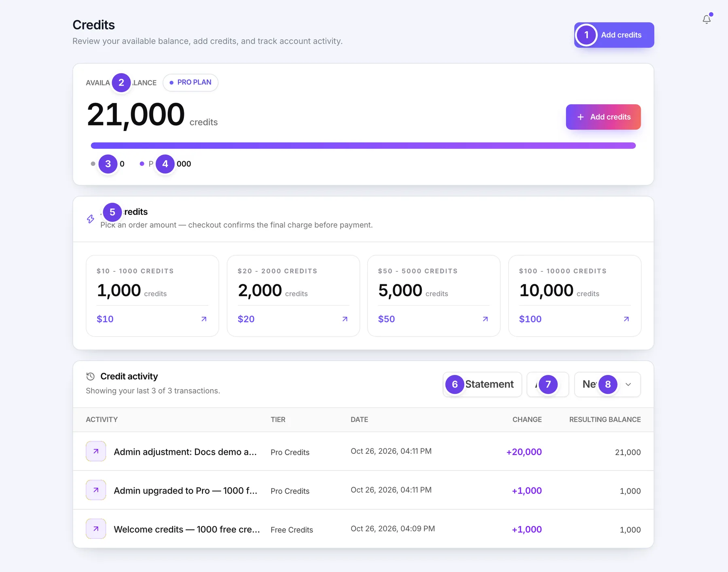Open the 'Admin adjustment: Docs demo a...' activity entry
Image resolution: width=728 pixels, height=572 pixels.
(185, 452)
